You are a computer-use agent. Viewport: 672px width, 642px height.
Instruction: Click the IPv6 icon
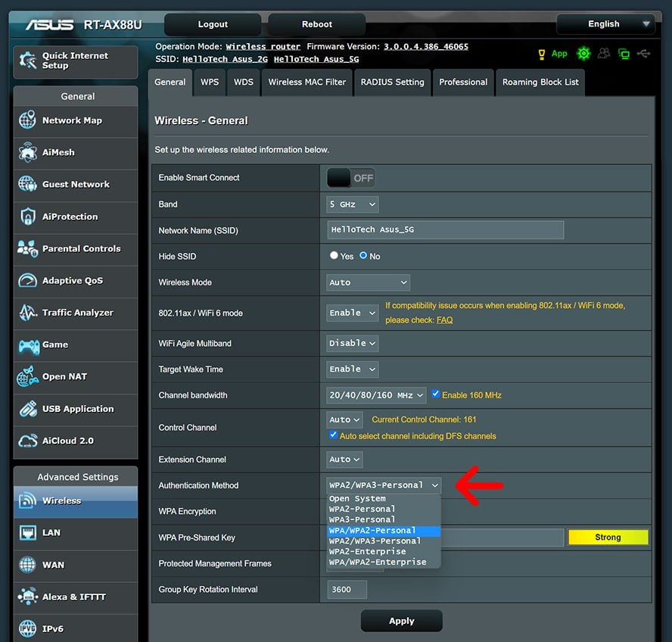point(27,628)
